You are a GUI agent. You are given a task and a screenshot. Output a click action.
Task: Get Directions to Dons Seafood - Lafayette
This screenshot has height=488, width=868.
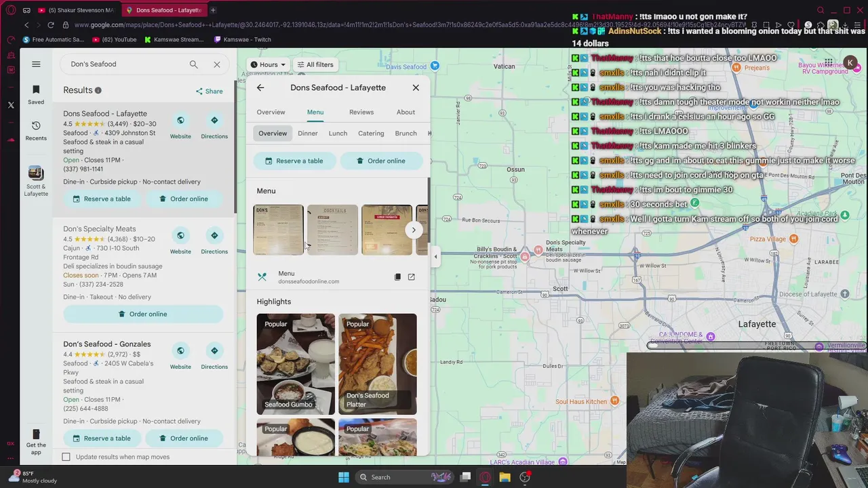214,126
